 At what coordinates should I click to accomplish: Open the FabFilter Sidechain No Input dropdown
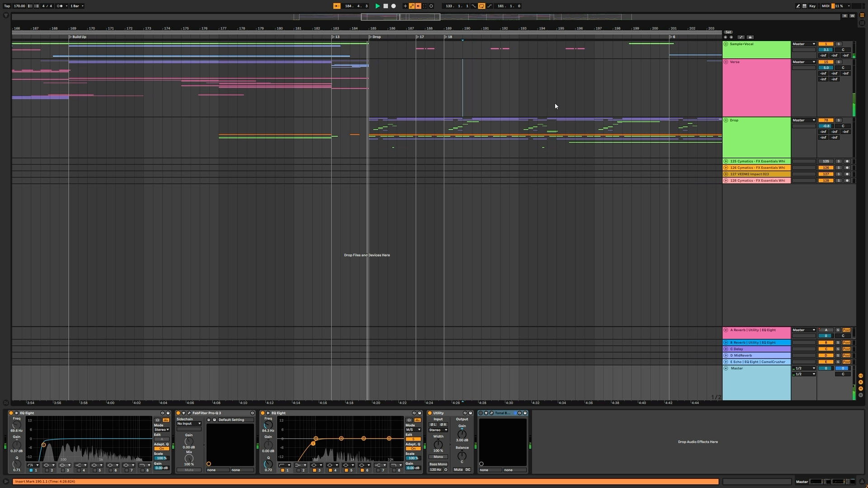pos(189,424)
